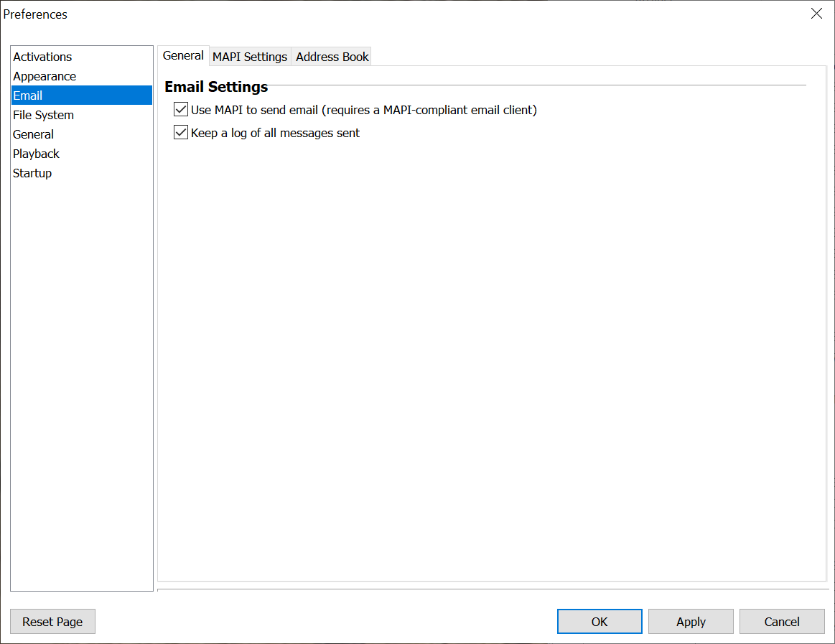Image resolution: width=835 pixels, height=644 pixels.
Task: Uncheck the Use MAPI to send email checkbox
Action: [x=181, y=110]
